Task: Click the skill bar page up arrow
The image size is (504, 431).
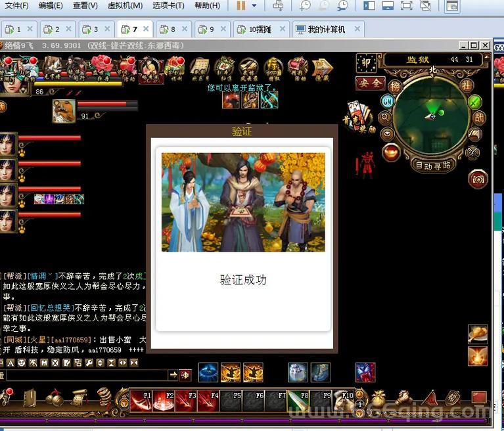Action: [x=359, y=394]
